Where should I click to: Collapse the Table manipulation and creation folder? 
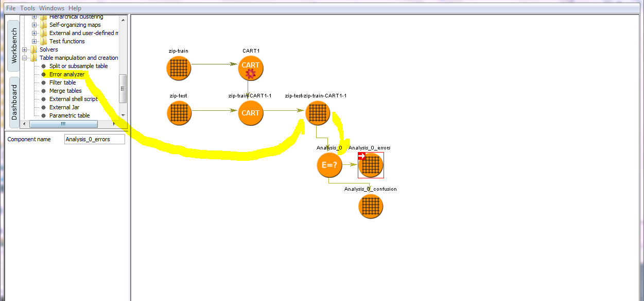24,58
